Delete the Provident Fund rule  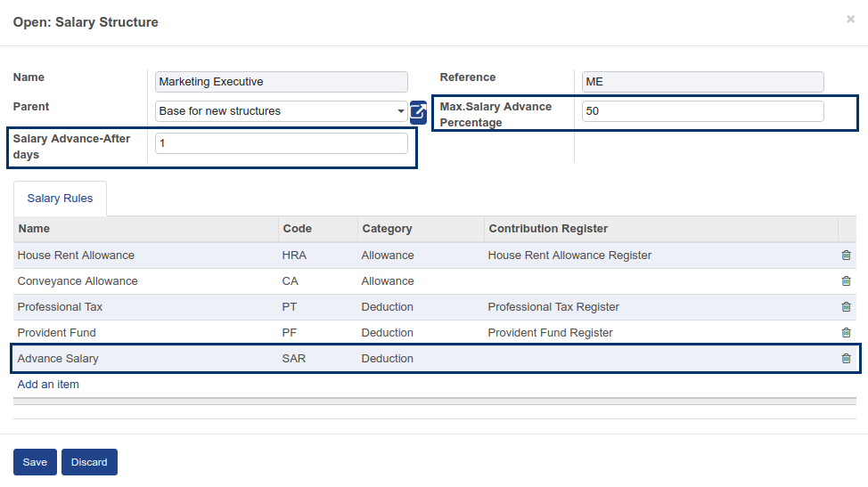point(846,333)
